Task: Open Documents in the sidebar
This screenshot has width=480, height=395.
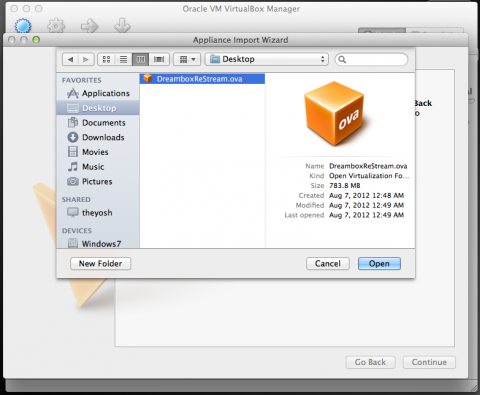Action: pos(98,123)
